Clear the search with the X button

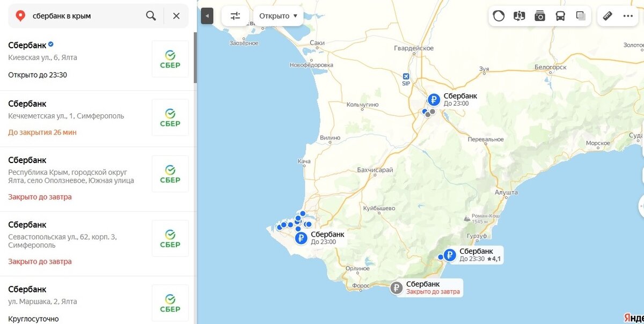[x=176, y=16]
